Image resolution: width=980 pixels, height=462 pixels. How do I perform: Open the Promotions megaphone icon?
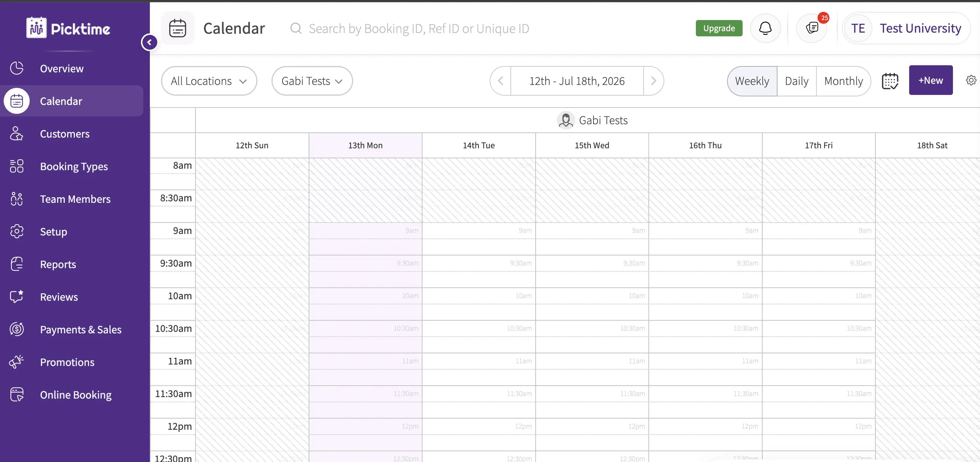(x=17, y=362)
